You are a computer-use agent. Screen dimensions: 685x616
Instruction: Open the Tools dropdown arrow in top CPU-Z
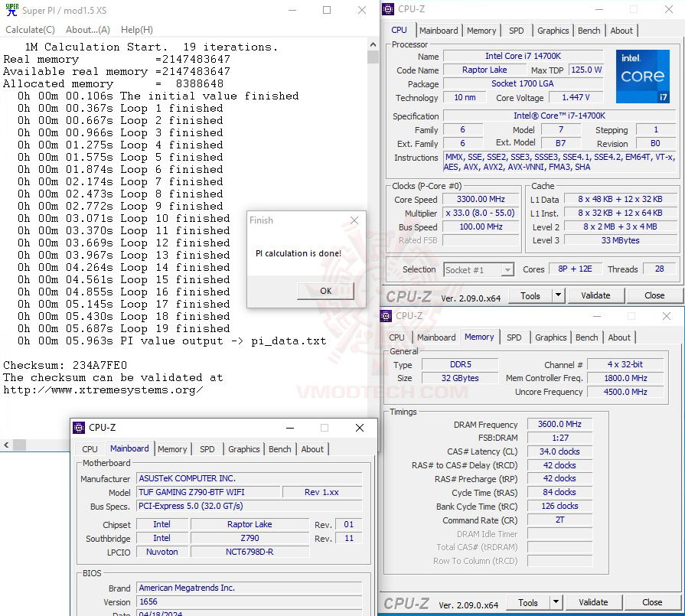pyautogui.click(x=556, y=295)
